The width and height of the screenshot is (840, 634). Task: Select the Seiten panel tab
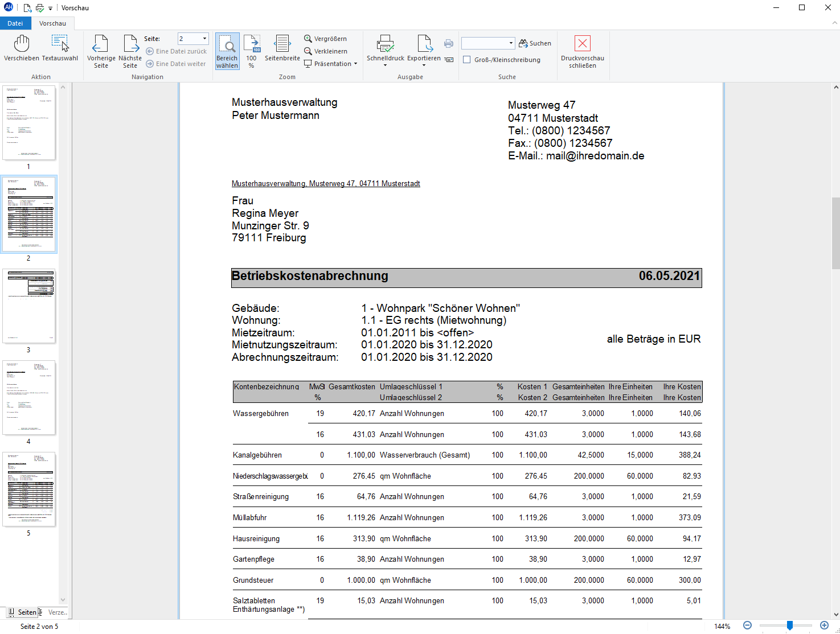coord(22,612)
